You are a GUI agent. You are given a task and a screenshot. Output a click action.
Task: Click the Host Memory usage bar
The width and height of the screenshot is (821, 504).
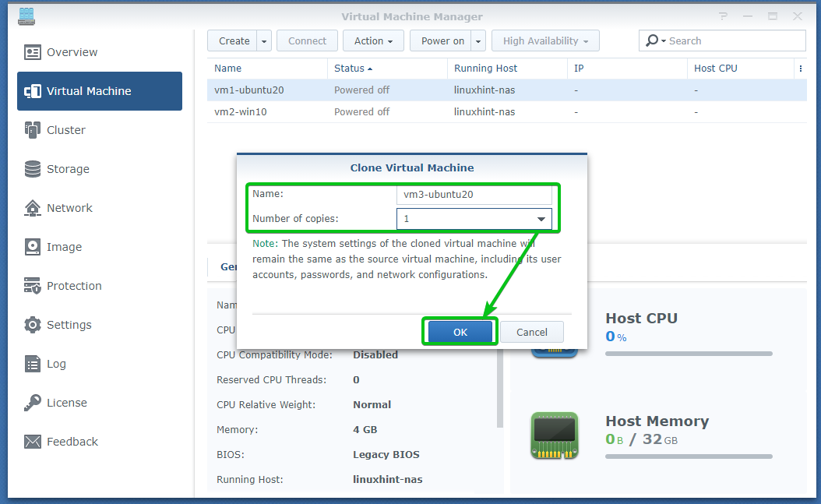(x=689, y=456)
